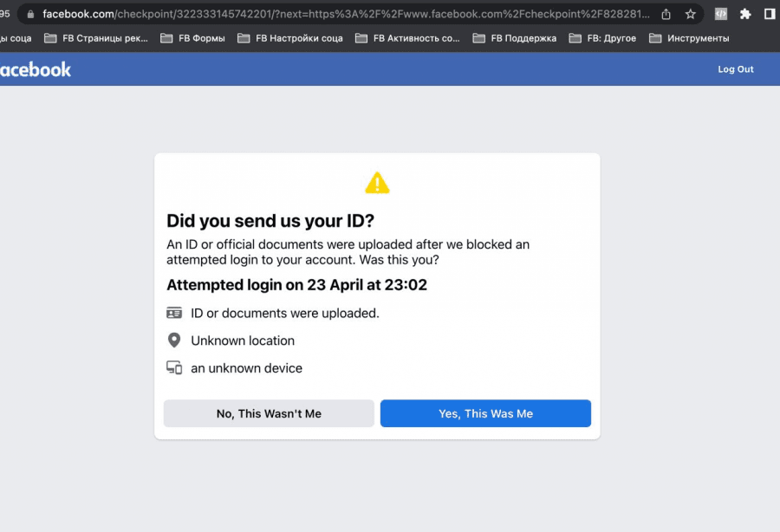Open FB: Другое bookmarks folder
Viewport: 780px width, 532px height.
tap(602, 38)
